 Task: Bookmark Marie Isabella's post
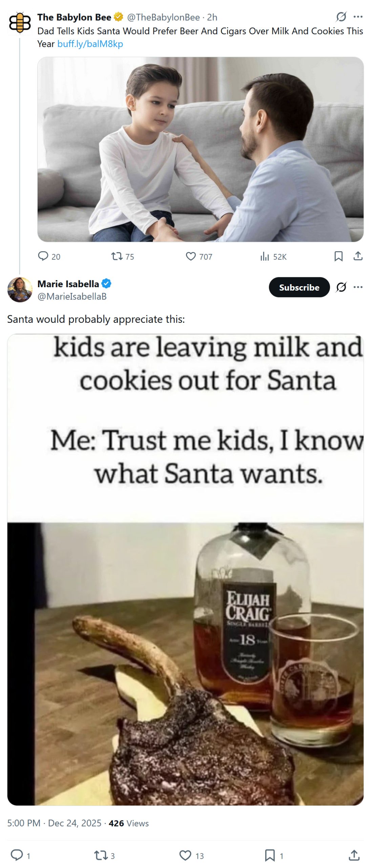(x=269, y=855)
